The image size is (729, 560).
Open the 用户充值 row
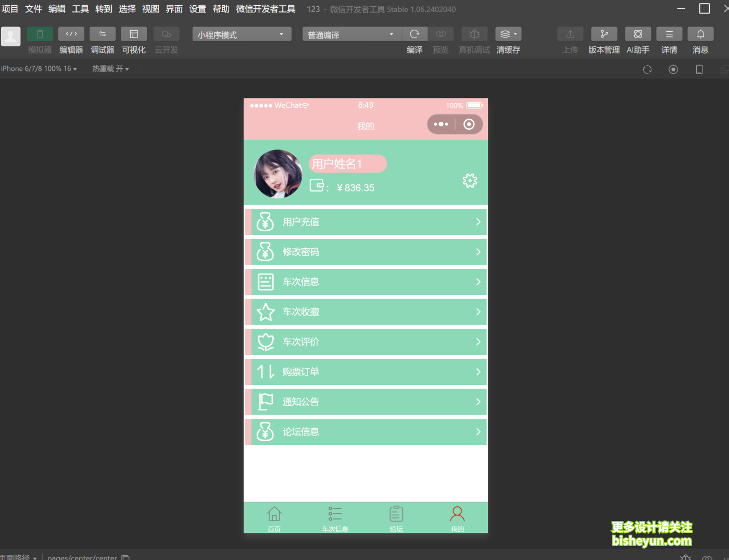click(x=366, y=222)
